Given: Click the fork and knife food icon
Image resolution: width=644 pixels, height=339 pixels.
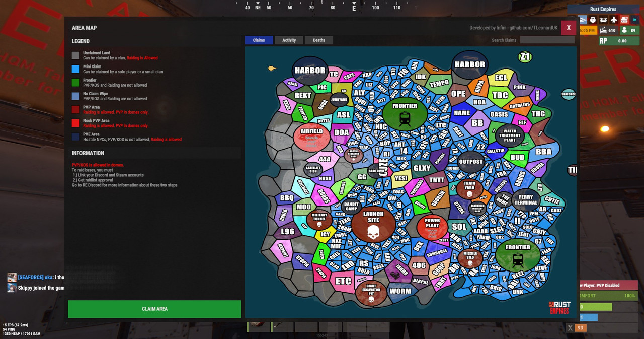Looking at the screenshot, I should pos(570,328).
